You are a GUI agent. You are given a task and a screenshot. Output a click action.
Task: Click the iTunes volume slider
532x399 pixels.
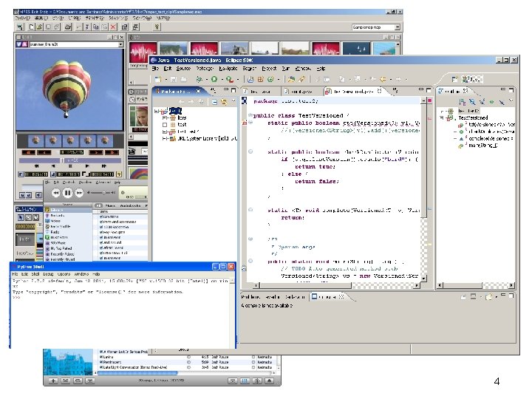[x=101, y=193]
